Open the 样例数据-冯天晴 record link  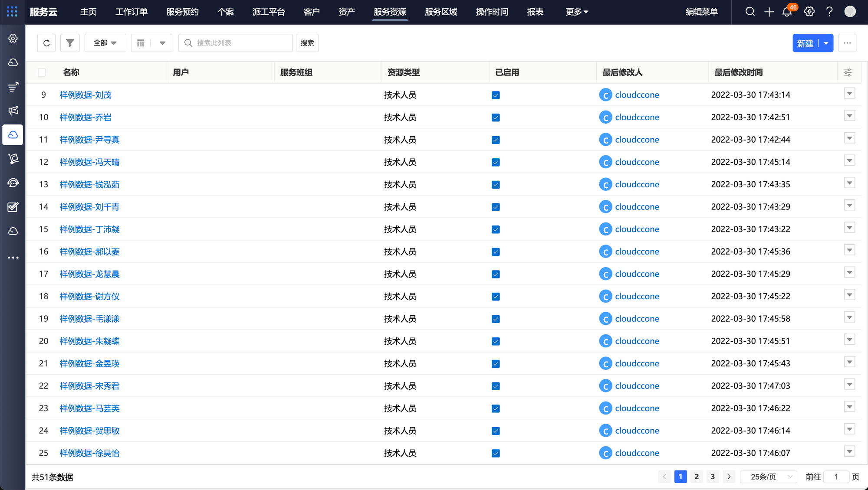(x=89, y=162)
